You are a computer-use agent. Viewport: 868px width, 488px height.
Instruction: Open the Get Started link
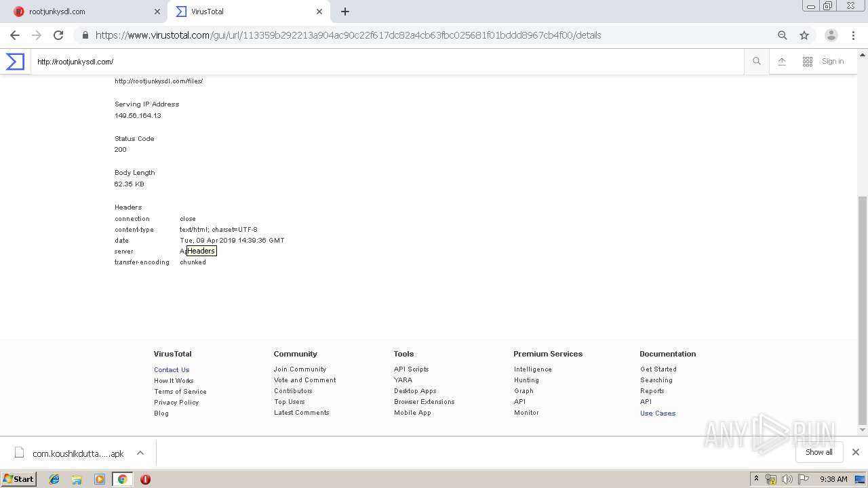[658, 369]
